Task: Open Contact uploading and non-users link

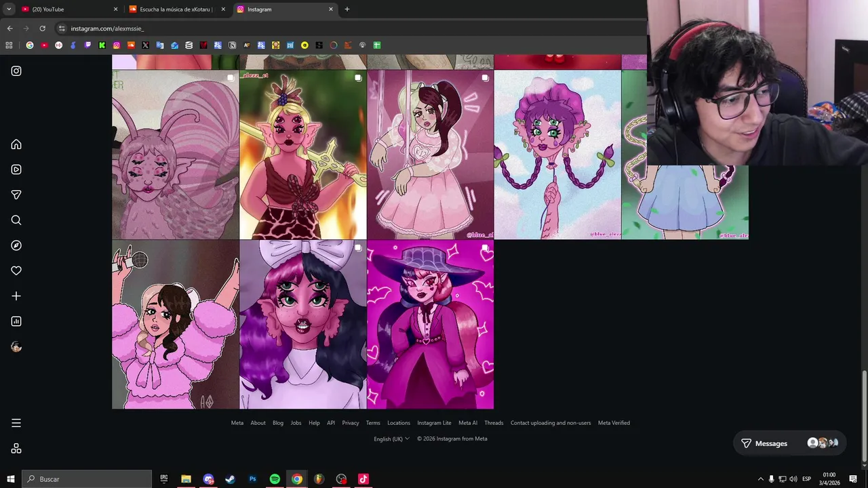Action: tap(551, 423)
